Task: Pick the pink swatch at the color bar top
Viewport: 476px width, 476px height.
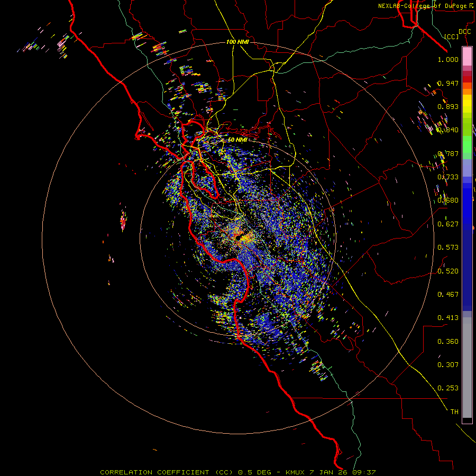Action: point(467,56)
